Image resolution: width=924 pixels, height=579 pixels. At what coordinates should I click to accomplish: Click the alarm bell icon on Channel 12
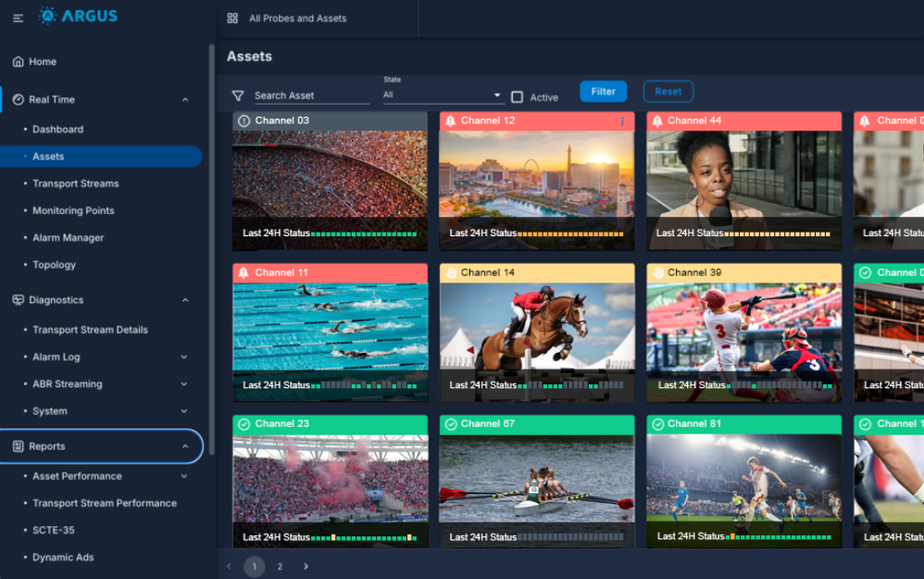pyautogui.click(x=451, y=121)
